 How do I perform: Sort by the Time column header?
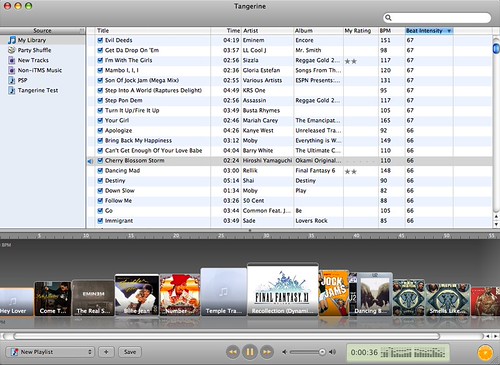pos(226,31)
